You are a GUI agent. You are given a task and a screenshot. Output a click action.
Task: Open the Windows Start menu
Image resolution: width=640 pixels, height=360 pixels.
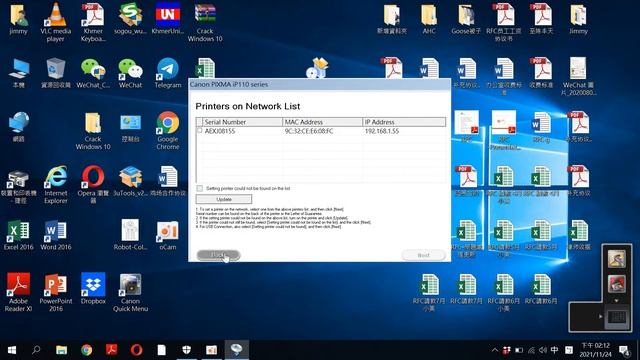click(12, 350)
